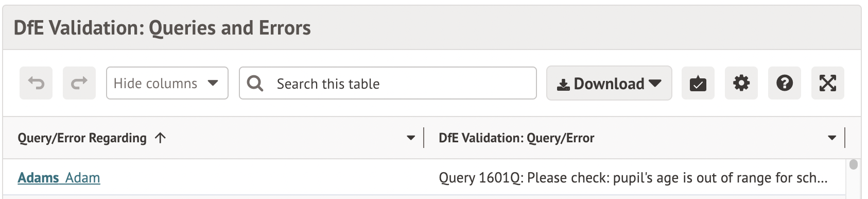Open table settings gear
The image size is (868, 199).
tap(741, 83)
